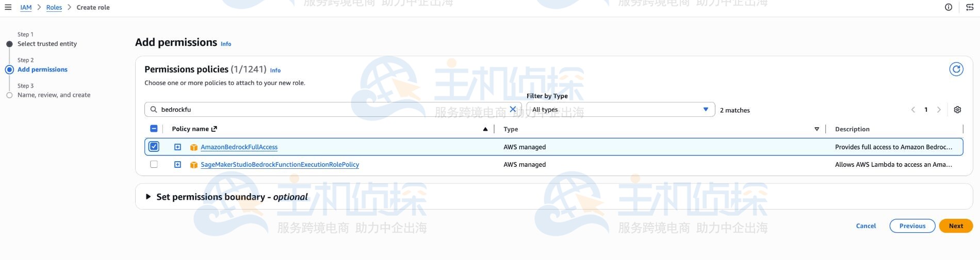Image resolution: width=980 pixels, height=260 pixels.
Task: Select page number 1
Action: pyautogui.click(x=926, y=110)
